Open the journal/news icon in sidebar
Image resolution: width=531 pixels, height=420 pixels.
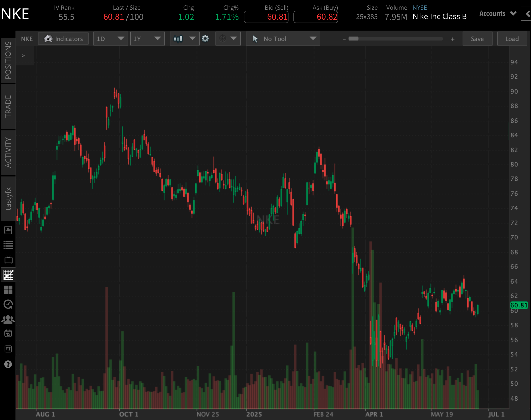[x=9, y=230]
